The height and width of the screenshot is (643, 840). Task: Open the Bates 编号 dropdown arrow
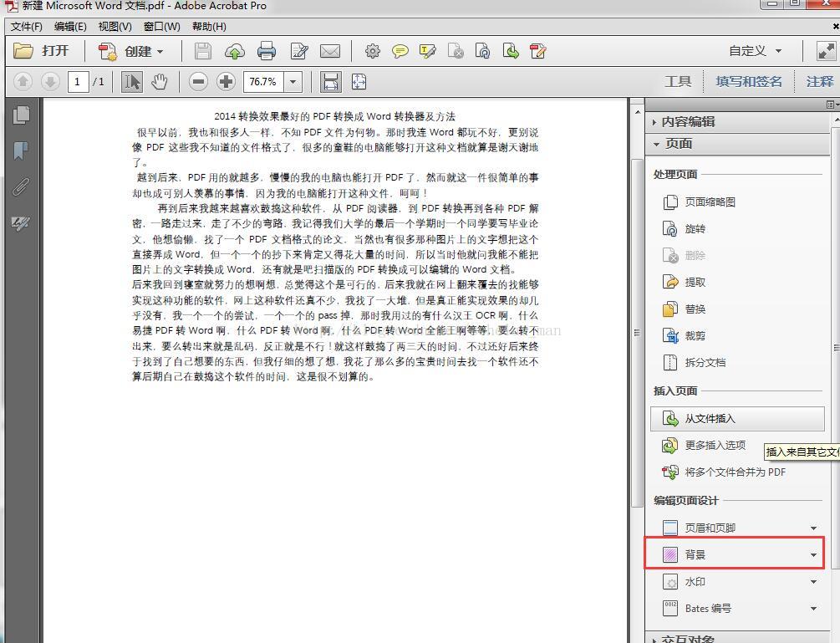[x=813, y=609]
